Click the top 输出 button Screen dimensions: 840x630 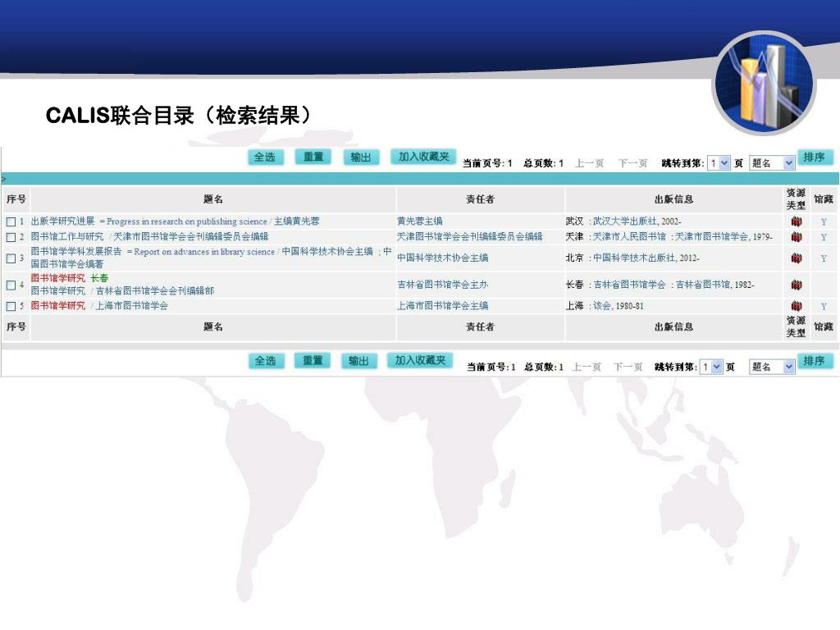tap(361, 157)
